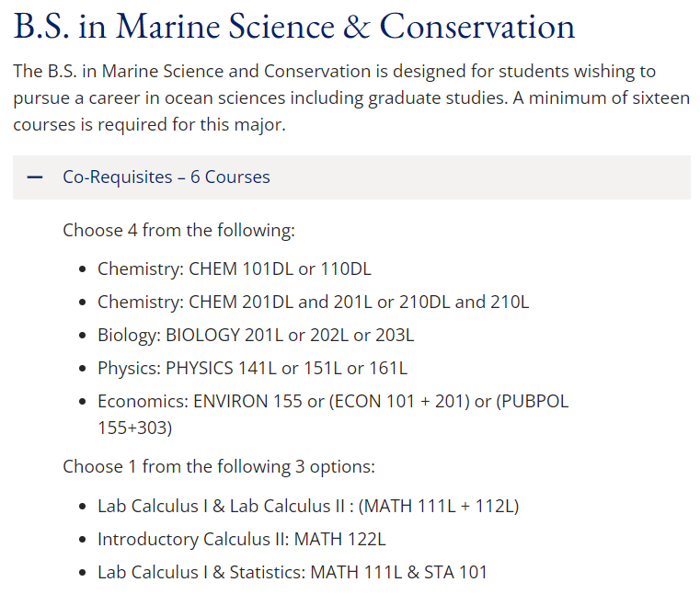The height and width of the screenshot is (594, 700).
Task: Click the "(MATH 111L + 112L)" course codes
Action: point(441,506)
